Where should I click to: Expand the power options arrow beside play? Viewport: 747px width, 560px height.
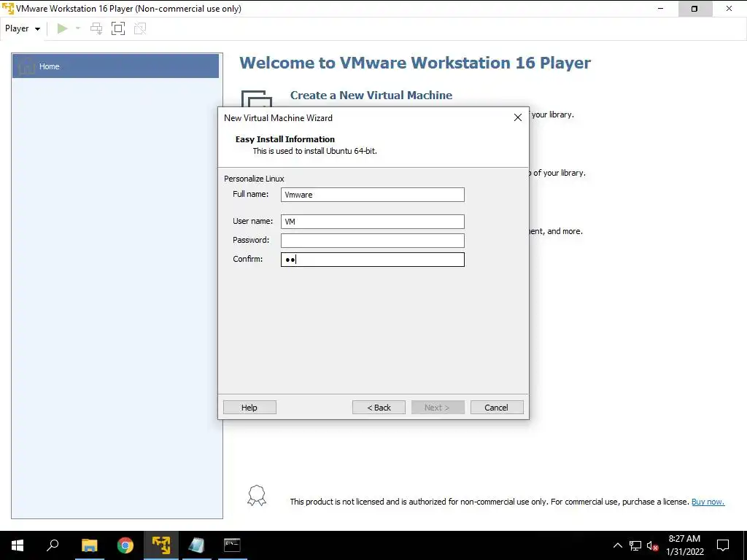pos(78,28)
